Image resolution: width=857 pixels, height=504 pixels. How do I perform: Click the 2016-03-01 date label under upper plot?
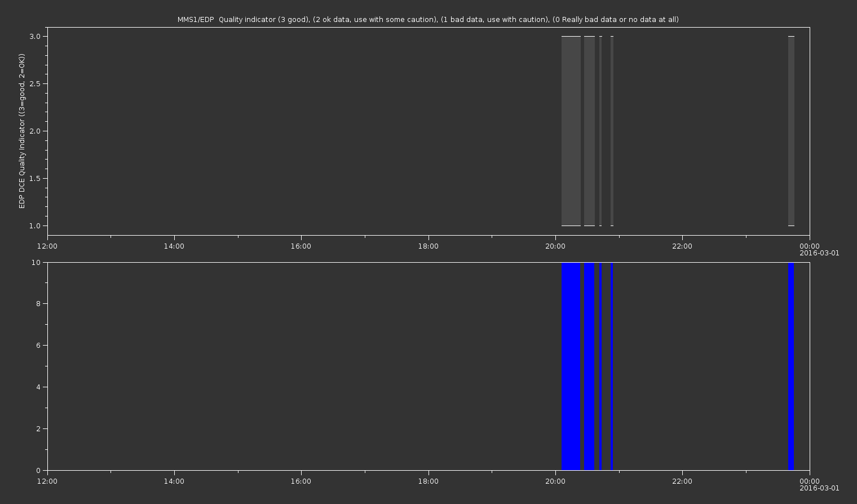click(819, 253)
